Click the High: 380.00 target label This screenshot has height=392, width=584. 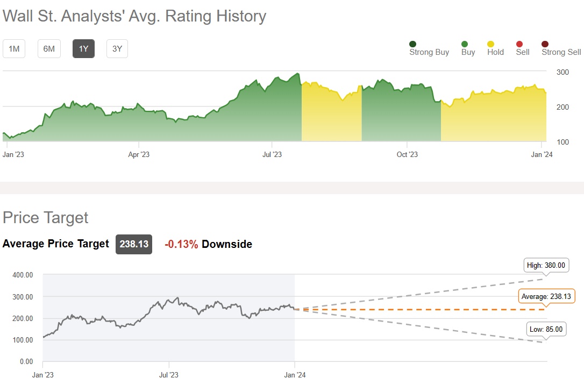click(x=546, y=265)
